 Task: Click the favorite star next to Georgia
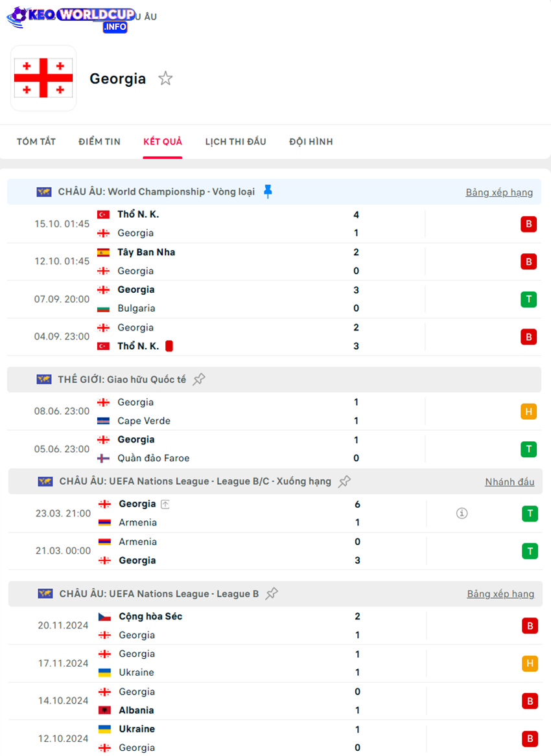[x=165, y=78]
